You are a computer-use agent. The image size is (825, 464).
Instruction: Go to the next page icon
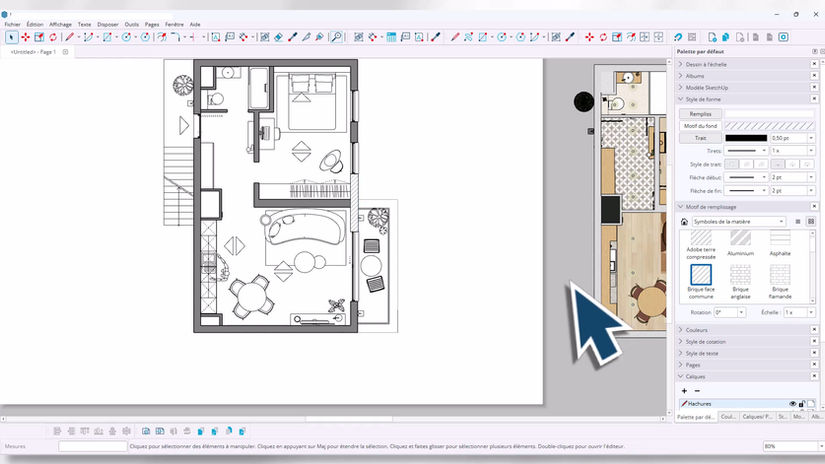[769, 37]
